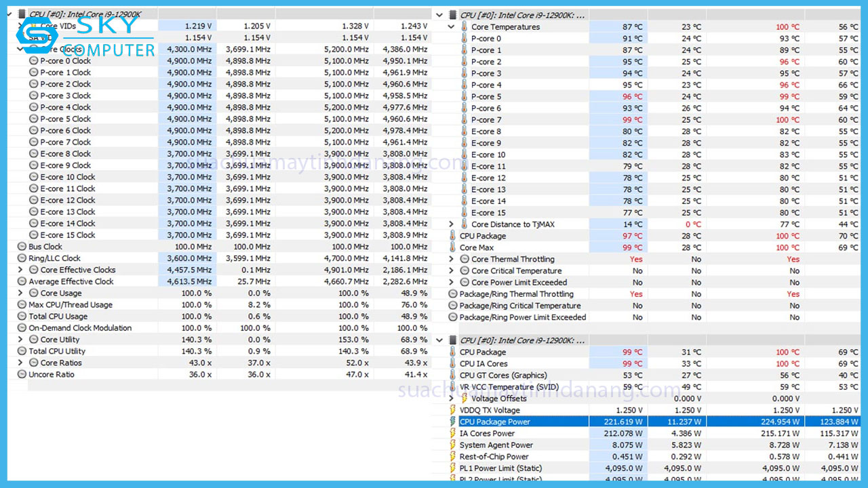Expand the Core Distance to TjMAX row

point(450,224)
